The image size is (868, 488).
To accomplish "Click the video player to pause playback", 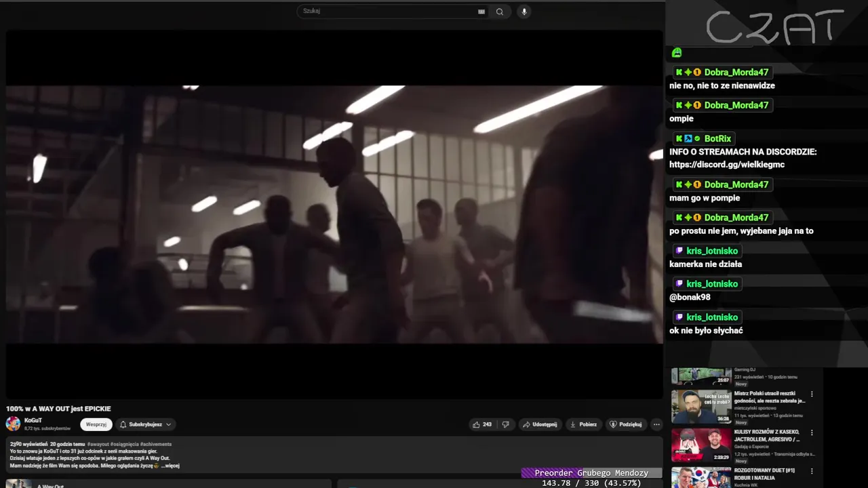I will tap(334, 214).
